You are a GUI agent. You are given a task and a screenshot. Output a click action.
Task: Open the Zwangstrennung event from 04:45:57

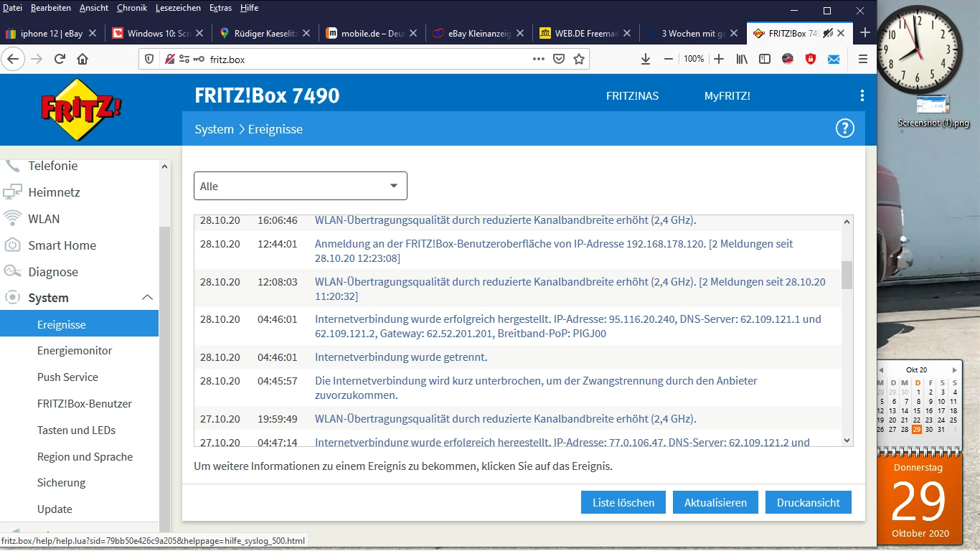536,388
